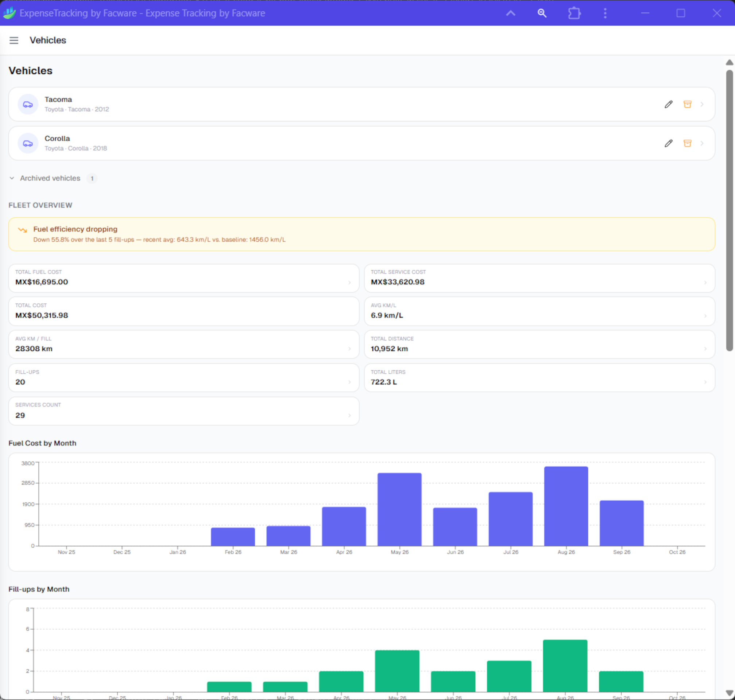735x700 pixels.
Task: Click the page scrollbar thumb
Action: click(x=730, y=211)
